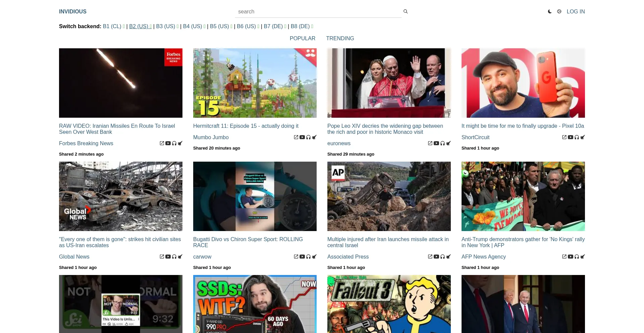Open the SSDs WTF video thumbnail
Image resolution: width=644 pixels, height=333 pixels.
pos(255,304)
